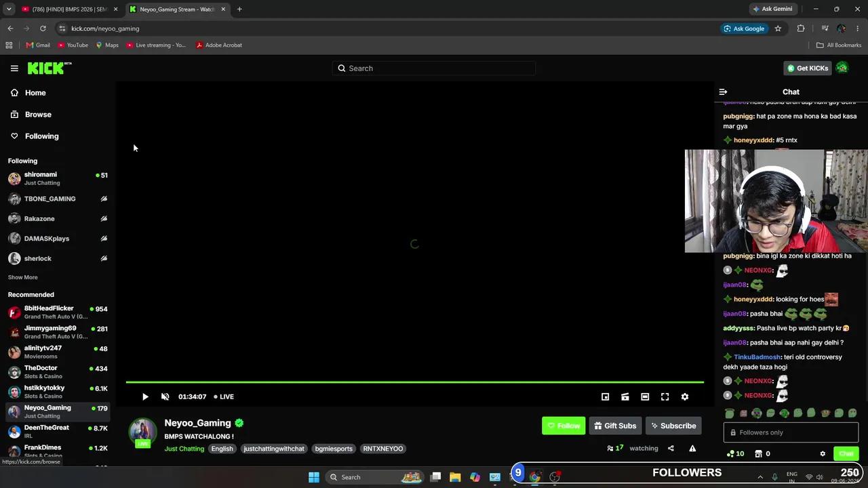Open the user profile avatar menu
868x488 pixels.
tap(842, 68)
